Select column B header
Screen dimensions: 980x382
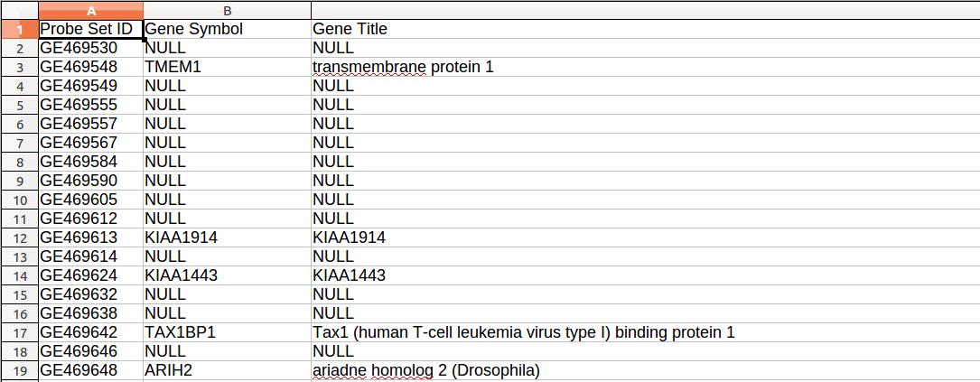(x=227, y=10)
